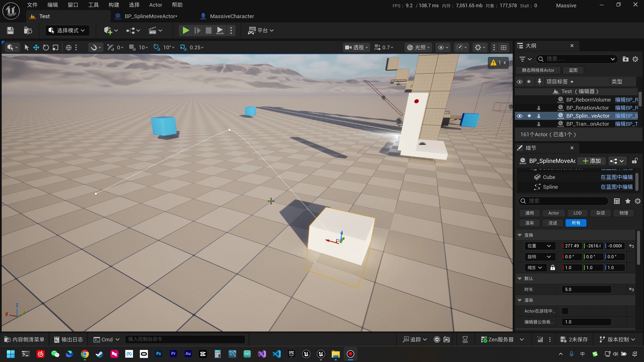The image size is (644, 362).
Task: Choose the select arrow tool in viewport
Action: point(26,47)
